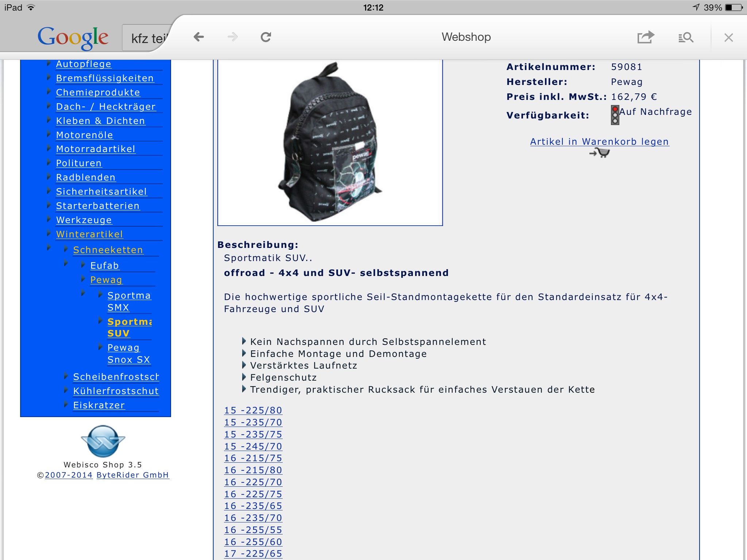Open the Motorradartikel category

click(96, 149)
